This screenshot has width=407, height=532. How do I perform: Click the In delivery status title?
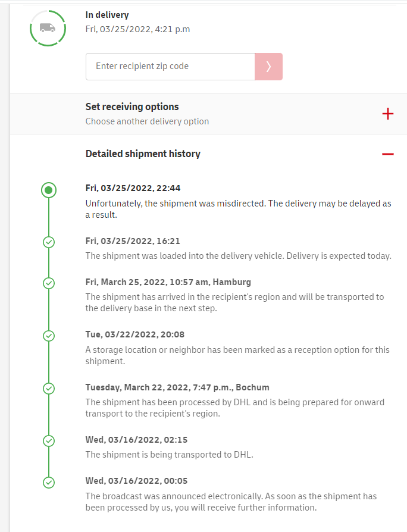coord(107,15)
